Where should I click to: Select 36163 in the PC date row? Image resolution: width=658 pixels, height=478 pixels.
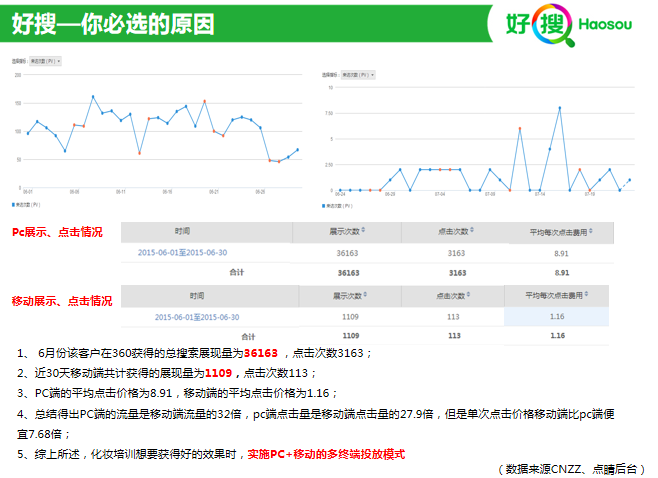coord(347,253)
